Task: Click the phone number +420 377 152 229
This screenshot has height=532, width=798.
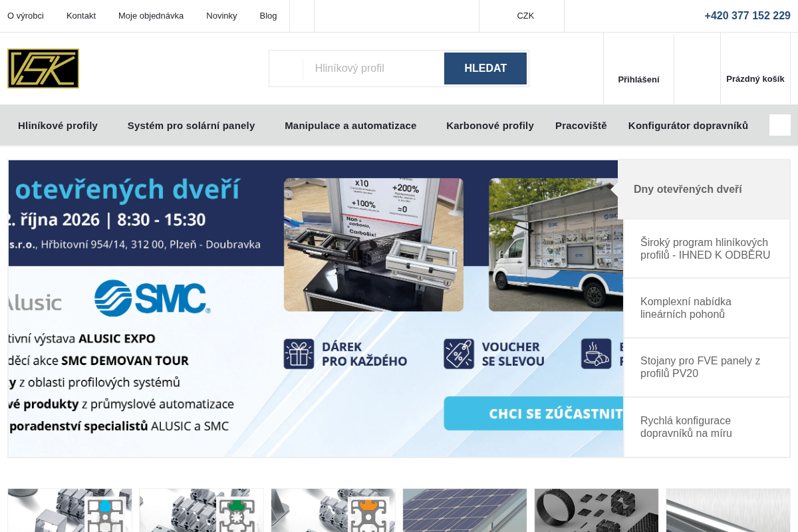Action: 747,15
